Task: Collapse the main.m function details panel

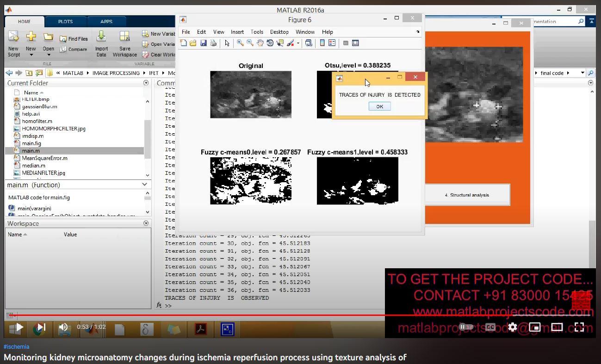Action: click(x=145, y=185)
